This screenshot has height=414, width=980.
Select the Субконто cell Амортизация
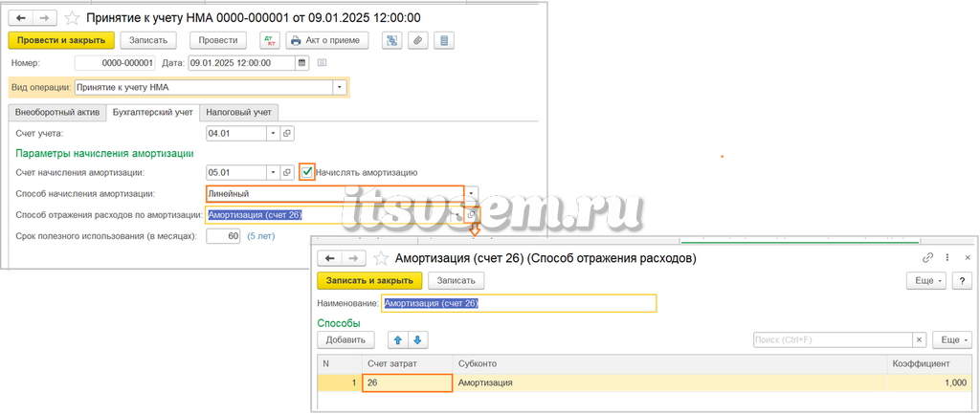pos(670,382)
